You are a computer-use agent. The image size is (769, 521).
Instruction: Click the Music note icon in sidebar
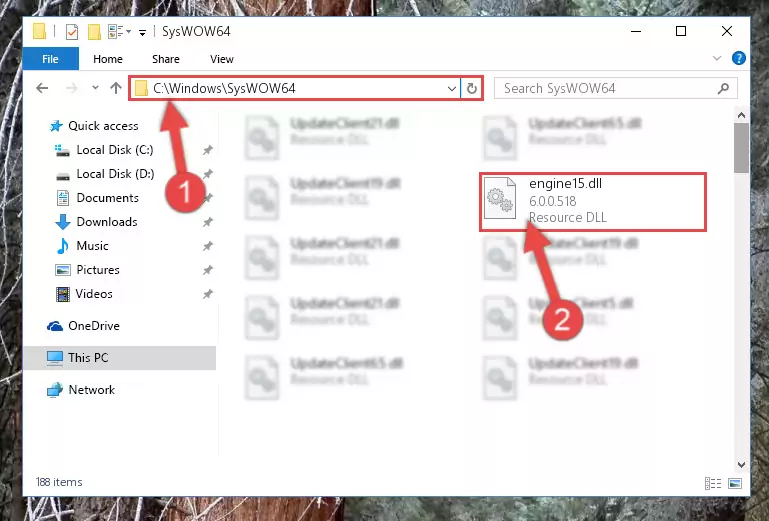pos(63,246)
